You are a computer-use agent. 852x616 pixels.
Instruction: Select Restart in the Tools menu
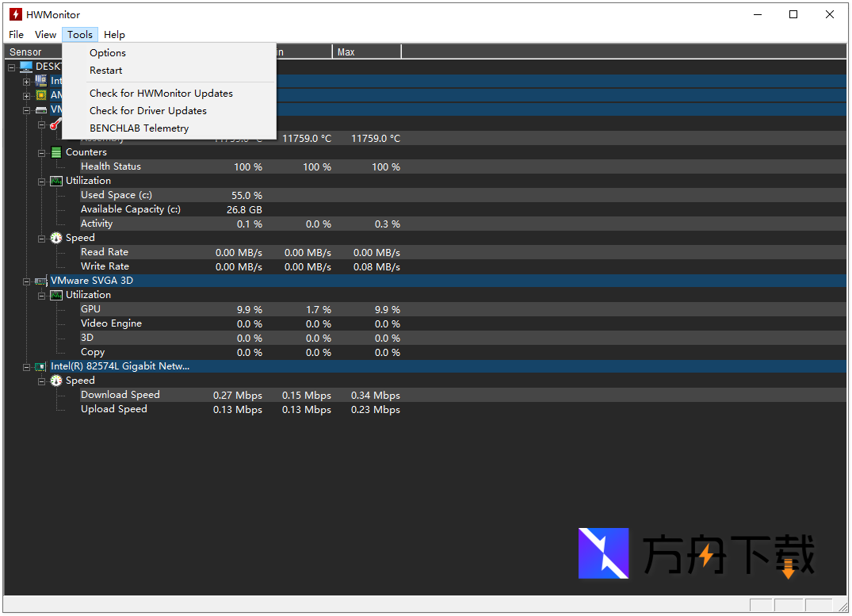pos(105,71)
